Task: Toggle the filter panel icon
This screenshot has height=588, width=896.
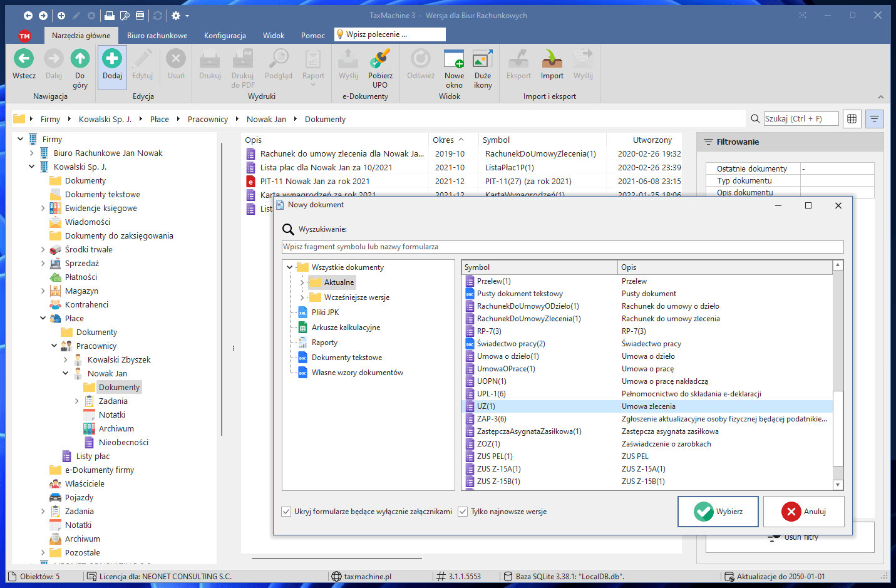Action: [x=874, y=119]
